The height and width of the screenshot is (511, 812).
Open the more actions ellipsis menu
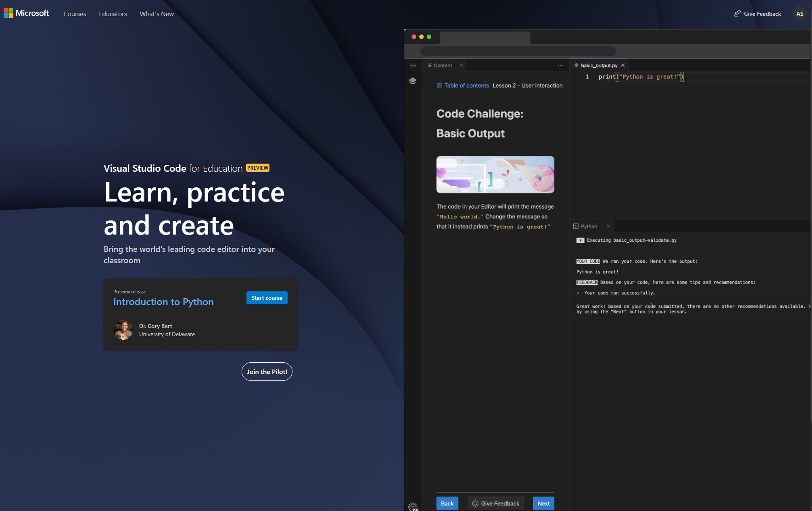point(560,65)
